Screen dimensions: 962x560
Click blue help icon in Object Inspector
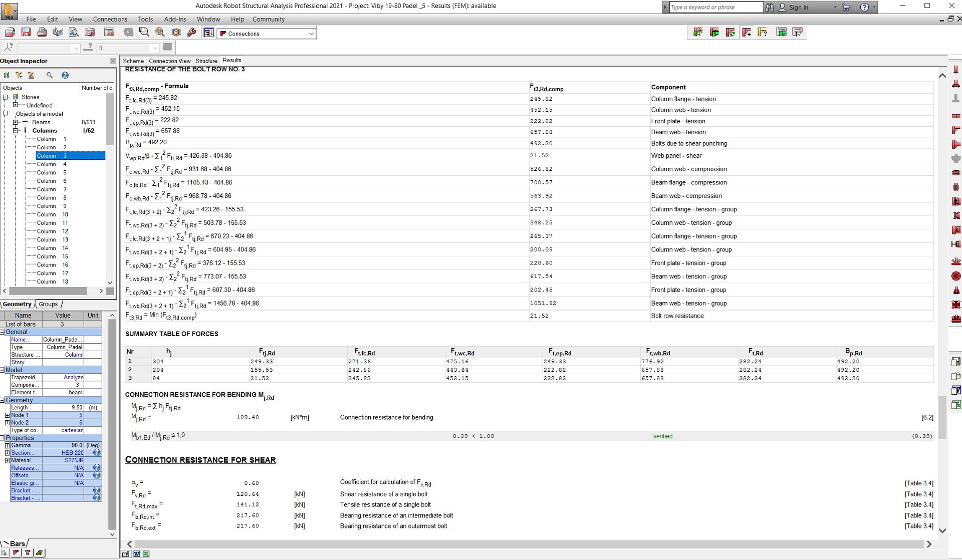tap(65, 75)
